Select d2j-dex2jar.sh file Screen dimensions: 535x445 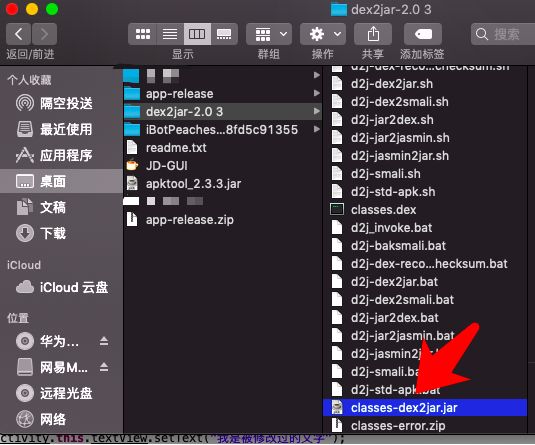point(425,84)
